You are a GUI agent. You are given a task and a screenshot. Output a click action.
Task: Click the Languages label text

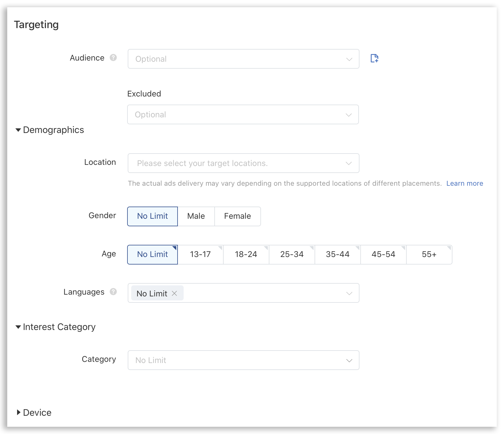(x=84, y=292)
